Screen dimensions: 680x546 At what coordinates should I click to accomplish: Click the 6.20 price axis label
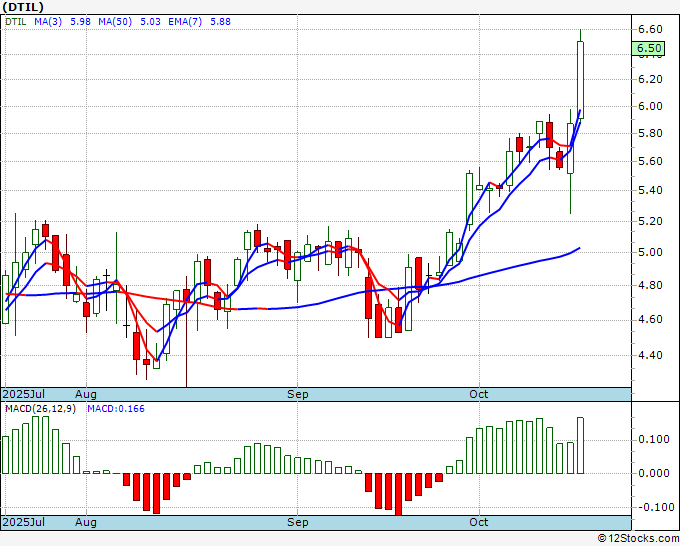[650, 79]
